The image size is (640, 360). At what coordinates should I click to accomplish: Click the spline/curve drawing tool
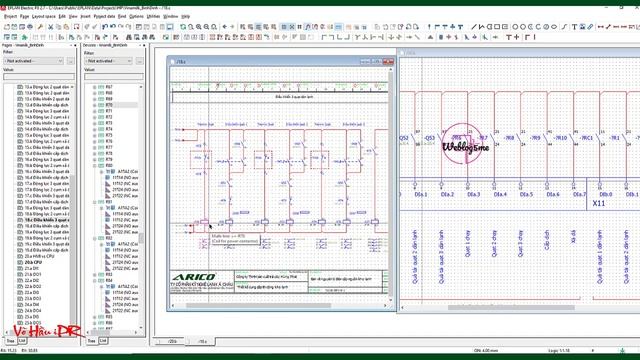pos(564,27)
